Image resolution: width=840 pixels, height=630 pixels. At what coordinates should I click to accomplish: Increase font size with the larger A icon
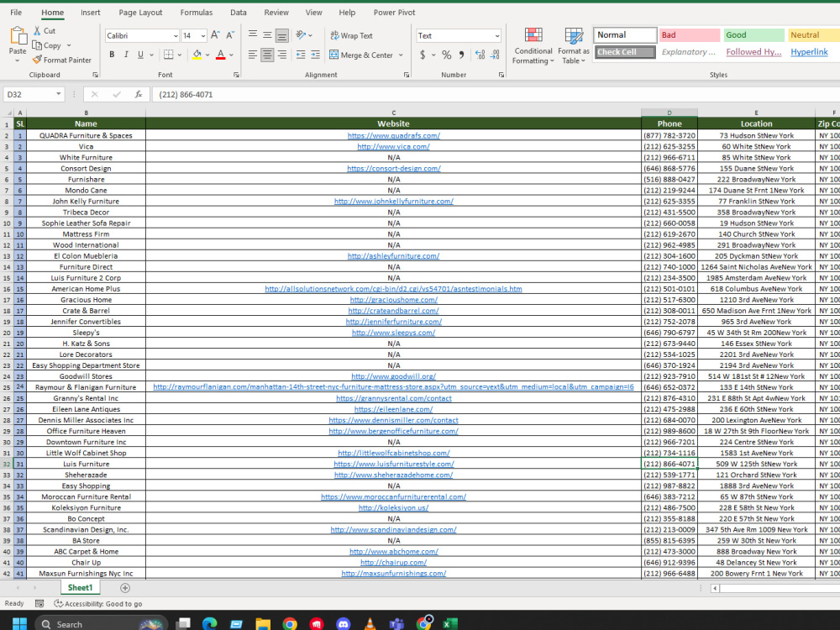pos(215,35)
